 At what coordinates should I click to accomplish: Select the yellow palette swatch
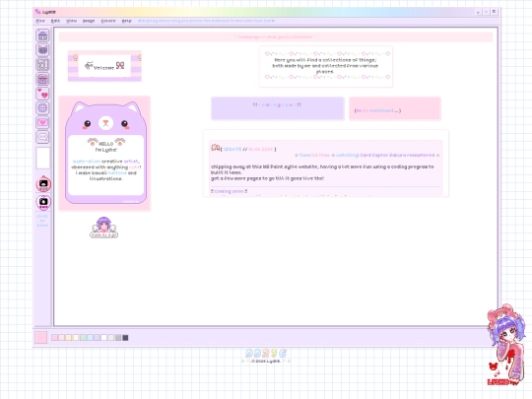(69, 338)
